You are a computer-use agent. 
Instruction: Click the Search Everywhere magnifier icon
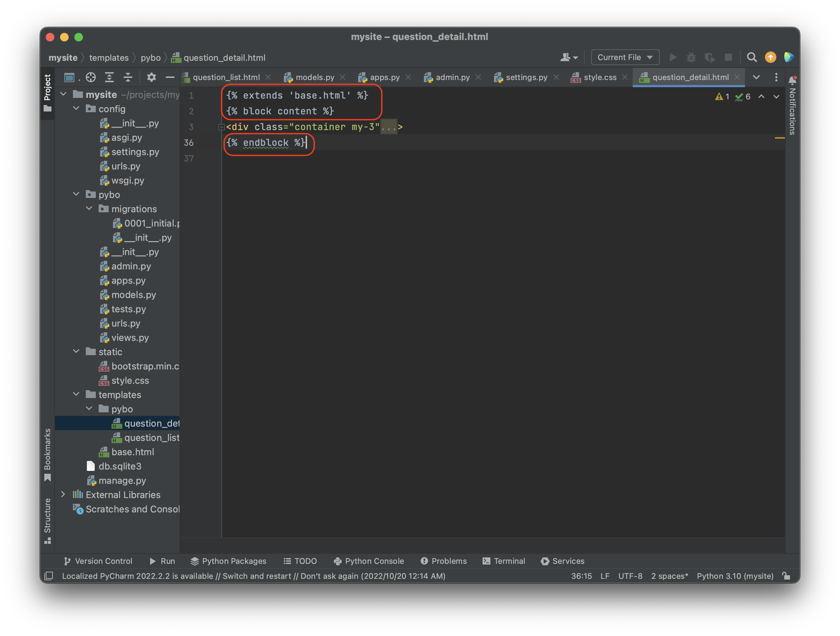pos(751,57)
